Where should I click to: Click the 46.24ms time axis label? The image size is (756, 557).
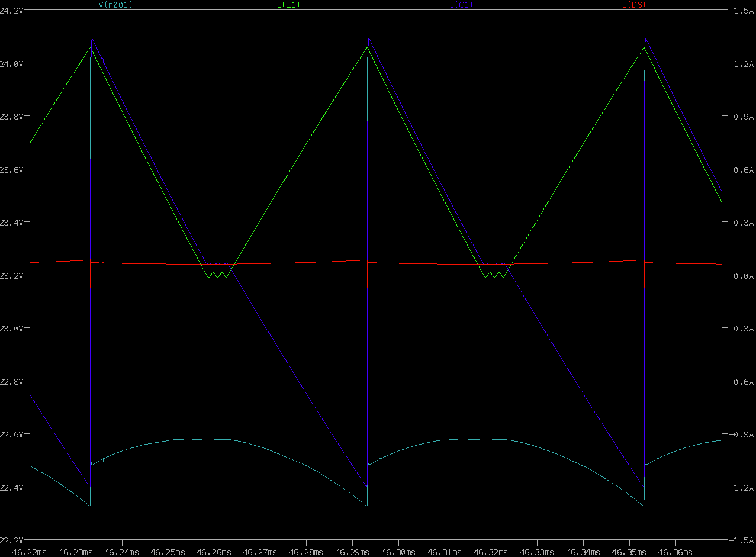tap(122, 552)
